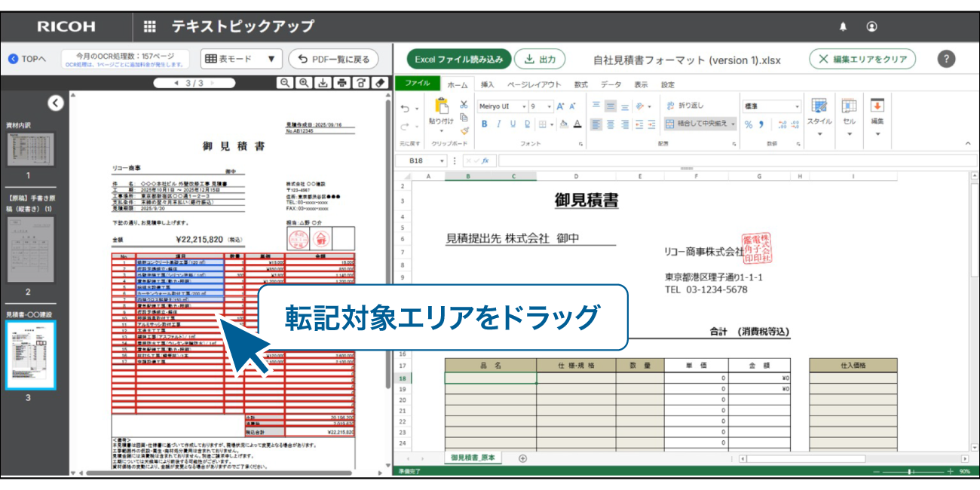Open the 標準 number format dropdown
Viewport: 980px width, 490px height.
pyautogui.click(x=797, y=106)
